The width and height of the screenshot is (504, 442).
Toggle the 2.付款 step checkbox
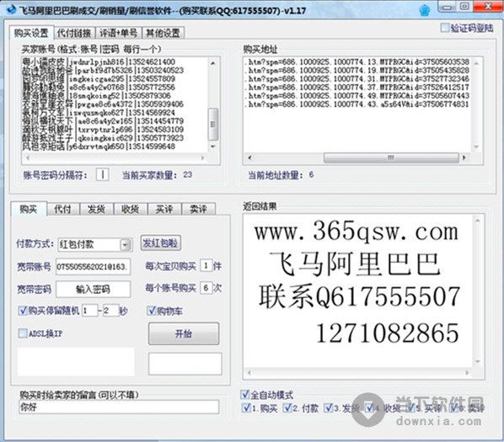tap(287, 408)
